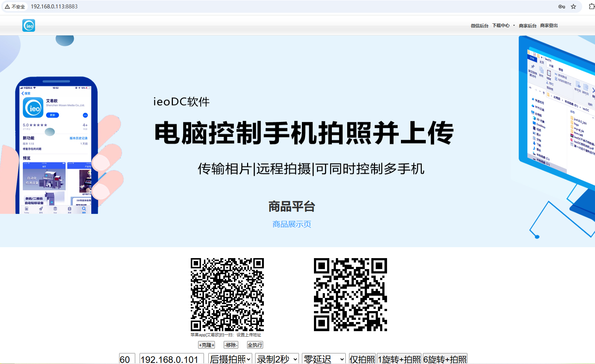Screen dimensions: 595x364
Task: Open the browser extensions puzzle icon
Action: [591, 7]
